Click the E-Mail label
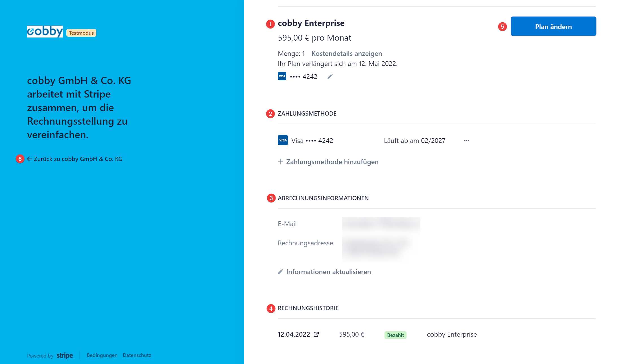The height and width of the screenshot is (364, 627). (287, 224)
